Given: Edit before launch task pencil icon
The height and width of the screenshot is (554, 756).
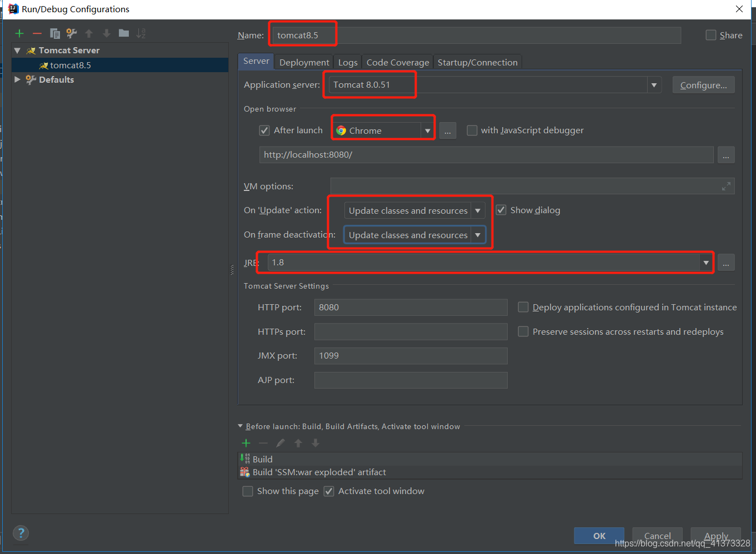Looking at the screenshot, I should [281, 443].
